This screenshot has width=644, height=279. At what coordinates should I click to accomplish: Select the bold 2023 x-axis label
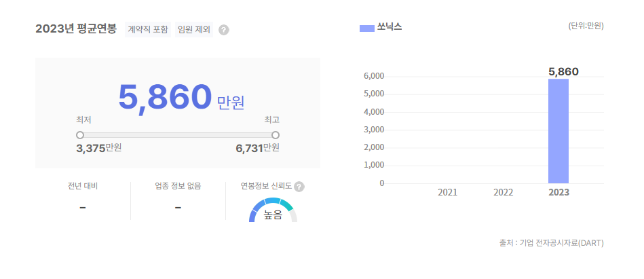558,193
